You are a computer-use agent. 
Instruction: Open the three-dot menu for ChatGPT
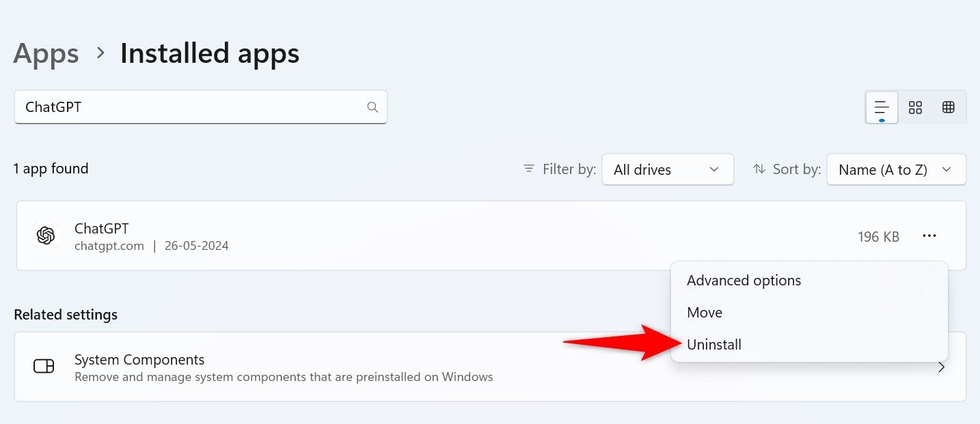(929, 236)
